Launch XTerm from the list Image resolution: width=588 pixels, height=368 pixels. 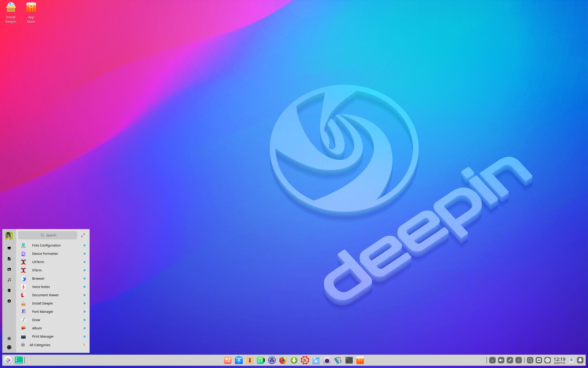coord(53,270)
